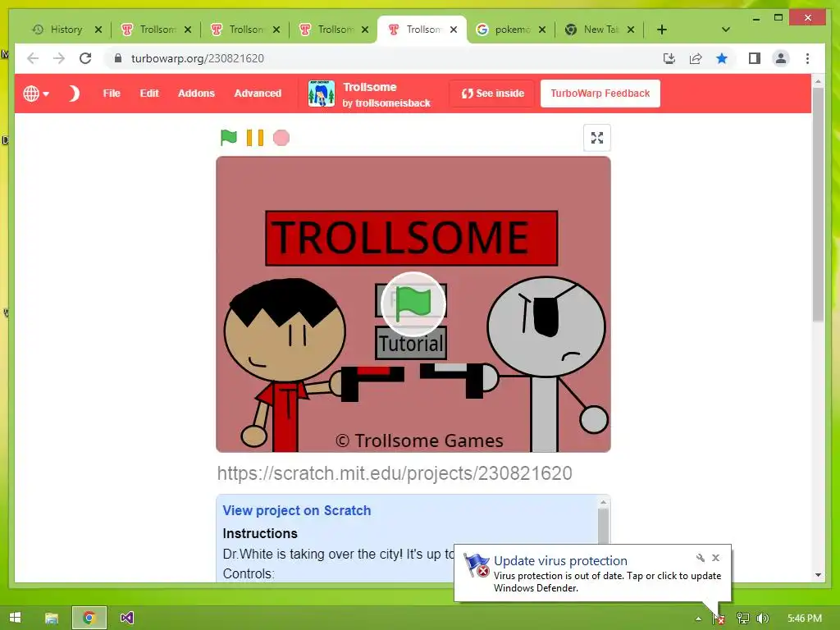This screenshot has width=840, height=630.
Task: Open the File menu
Action: tap(112, 94)
